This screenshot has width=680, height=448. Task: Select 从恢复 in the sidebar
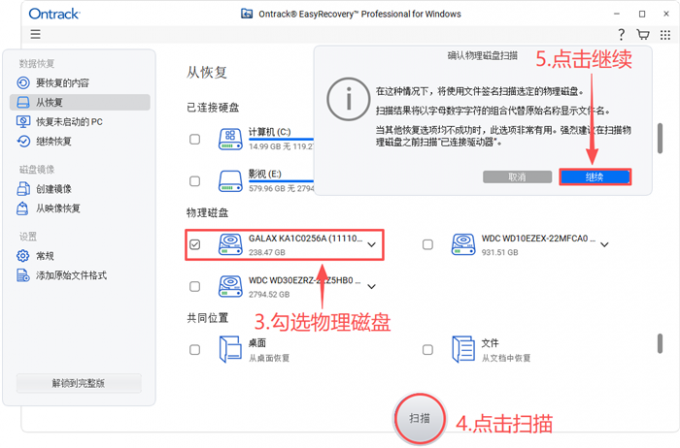pos(80,102)
